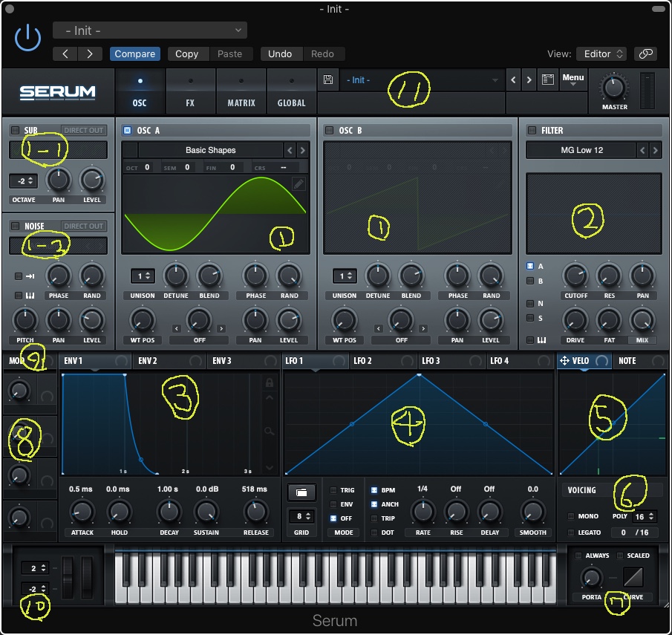Toggle filter routing for noise N
The image size is (672, 635).
pos(530,303)
